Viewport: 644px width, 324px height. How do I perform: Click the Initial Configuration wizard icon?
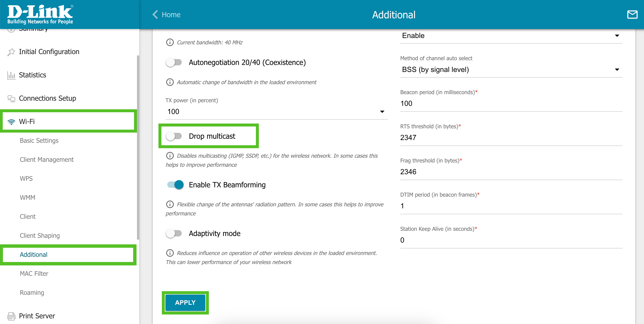[x=11, y=52]
